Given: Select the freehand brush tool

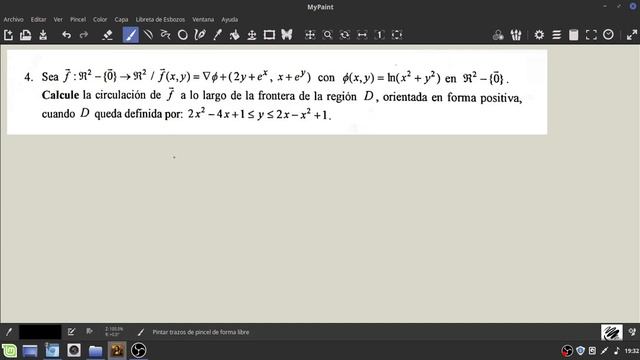Looking at the screenshot, I should coord(131,35).
